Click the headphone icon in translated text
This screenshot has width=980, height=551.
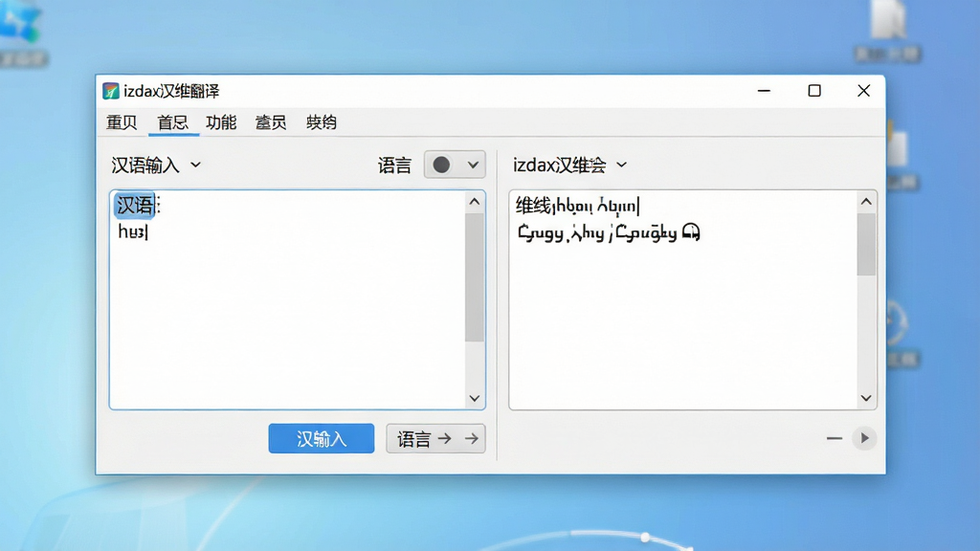click(691, 232)
